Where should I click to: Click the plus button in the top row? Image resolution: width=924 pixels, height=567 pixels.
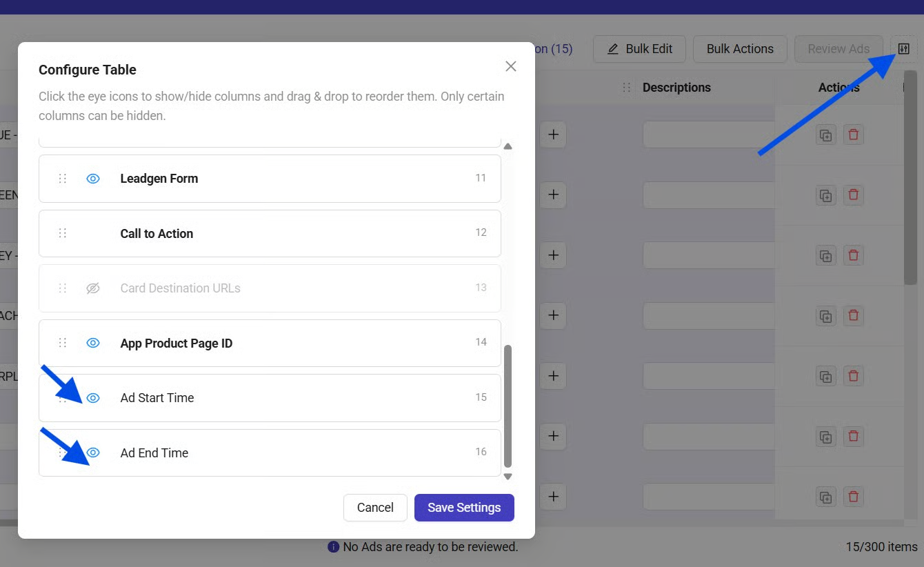[x=553, y=135]
